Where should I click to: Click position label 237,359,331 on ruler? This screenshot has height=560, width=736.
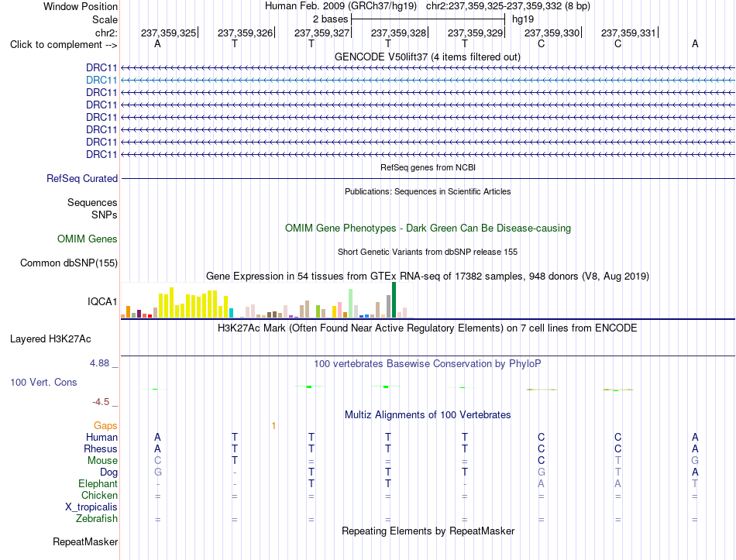coord(628,33)
